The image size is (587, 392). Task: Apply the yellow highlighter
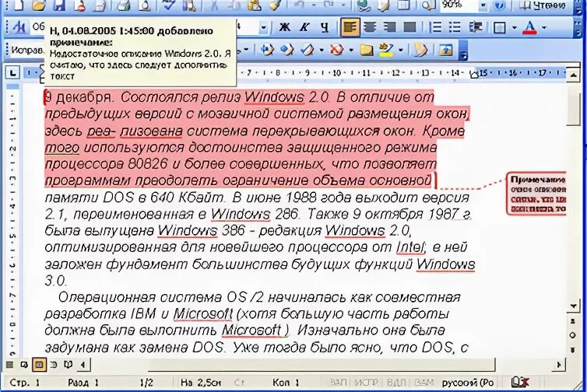click(x=387, y=50)
